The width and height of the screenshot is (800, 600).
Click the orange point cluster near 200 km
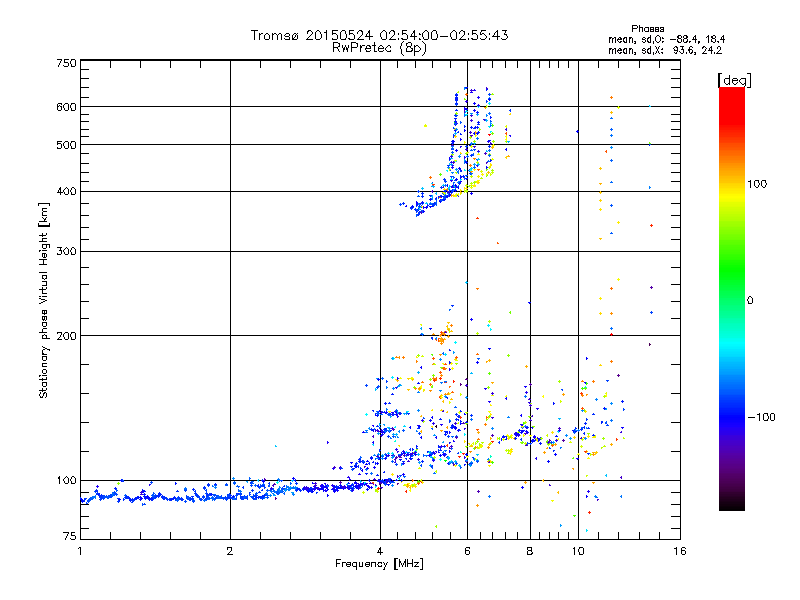(442, 336)
